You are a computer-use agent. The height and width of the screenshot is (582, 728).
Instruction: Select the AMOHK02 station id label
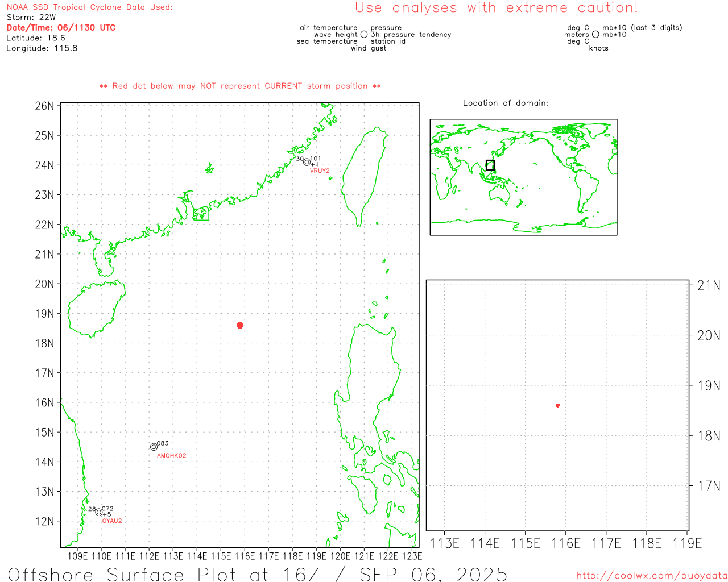click(172, 455)
